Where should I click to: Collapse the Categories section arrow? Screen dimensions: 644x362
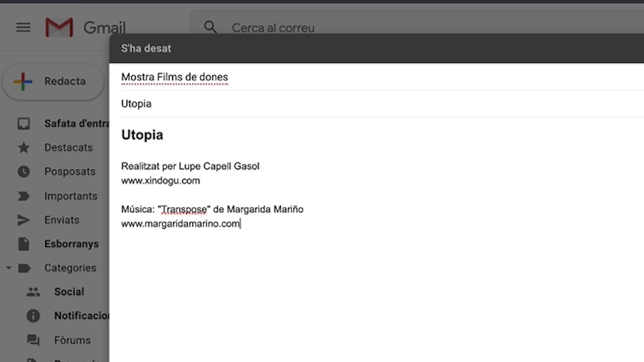pos(9,268)
